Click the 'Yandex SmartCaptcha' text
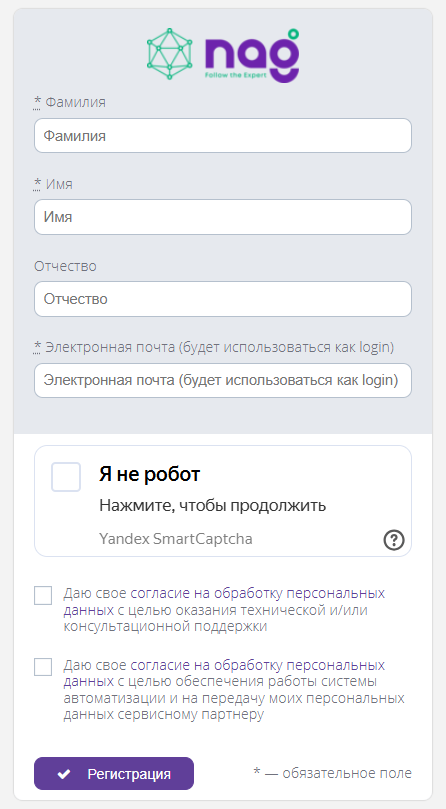The image size is (446, 809). coord(176,539)
